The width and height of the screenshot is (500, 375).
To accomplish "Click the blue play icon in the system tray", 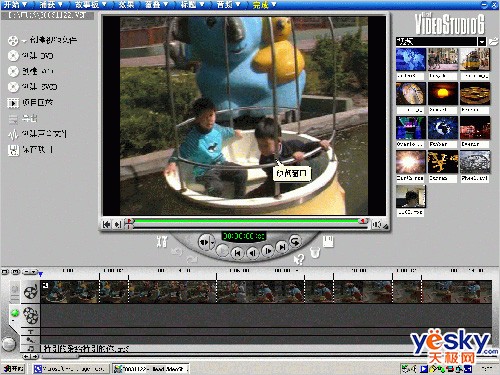I will pyautogui.click(x=424, y=369).
